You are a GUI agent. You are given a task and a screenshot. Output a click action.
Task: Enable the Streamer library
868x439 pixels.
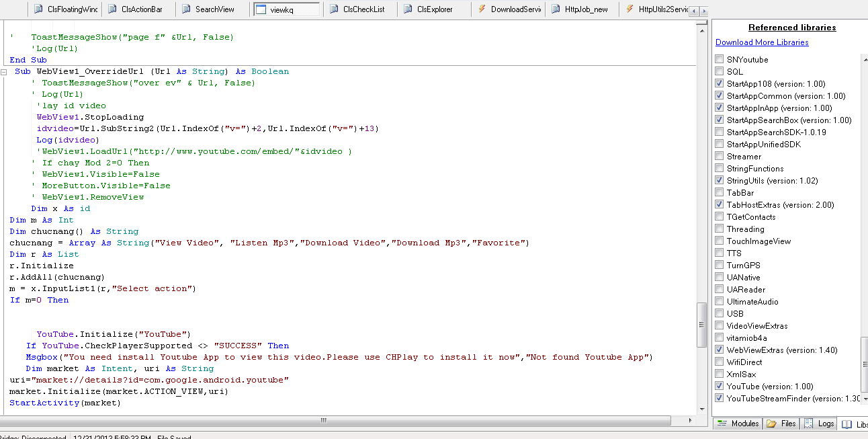720,156
